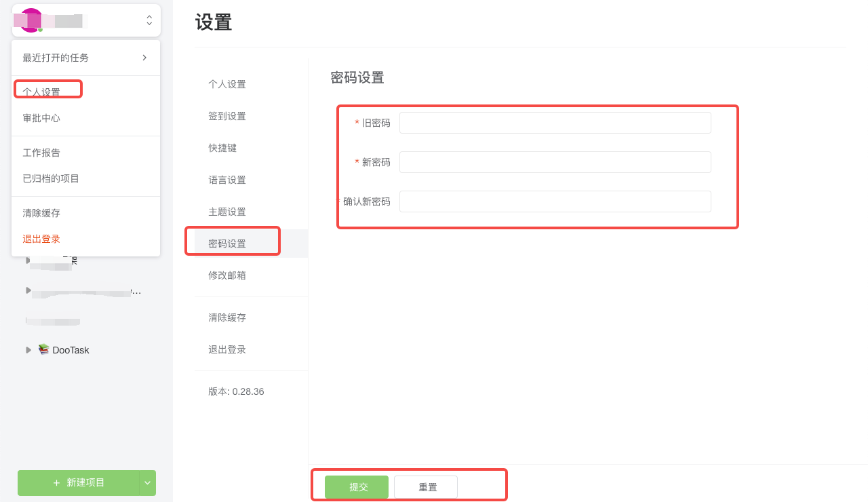Expand the first project in the sidebar tree
This screenshot has height=502, width=868.
28,260
